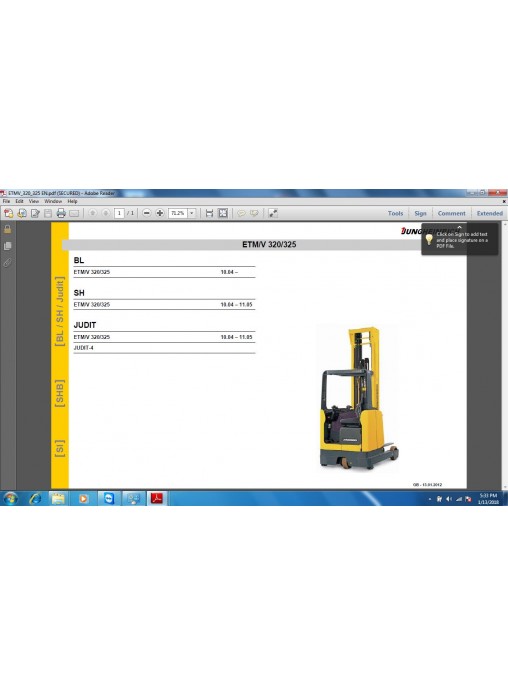
Task: Go to the previous page using up arrow
Action: 92,214
